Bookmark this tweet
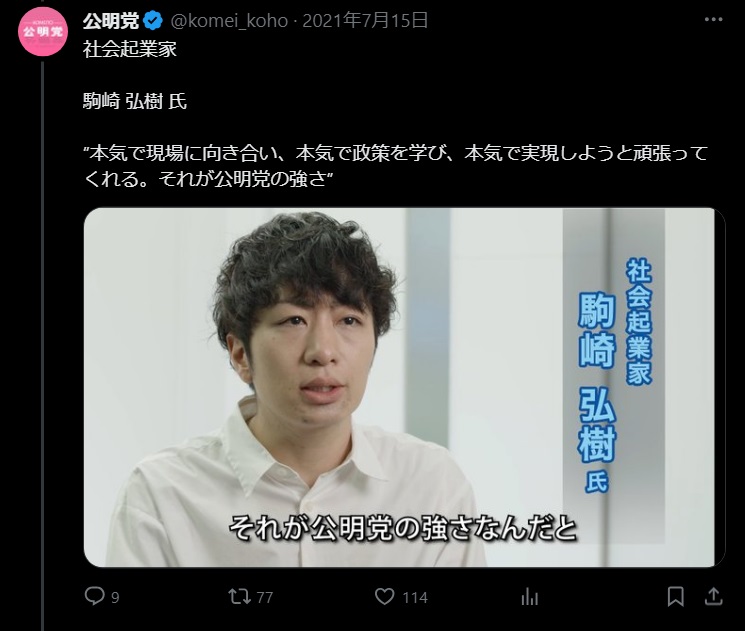This screenshot has height=631, width=745. 675,596
